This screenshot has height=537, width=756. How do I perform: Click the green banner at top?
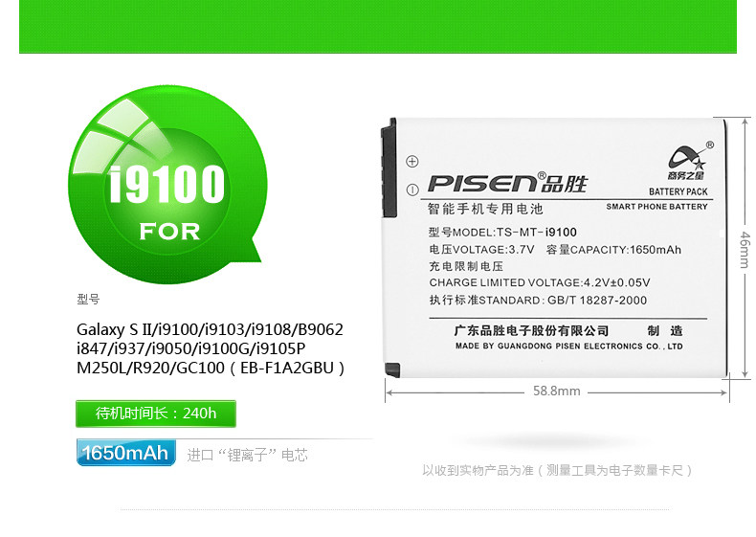click(x=377, y=27)
